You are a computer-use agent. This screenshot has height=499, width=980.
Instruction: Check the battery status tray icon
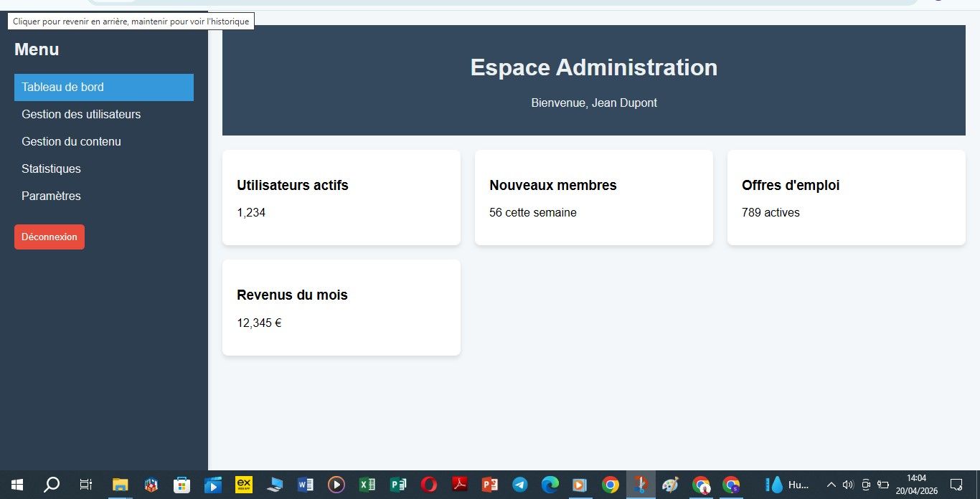(883, 485)
